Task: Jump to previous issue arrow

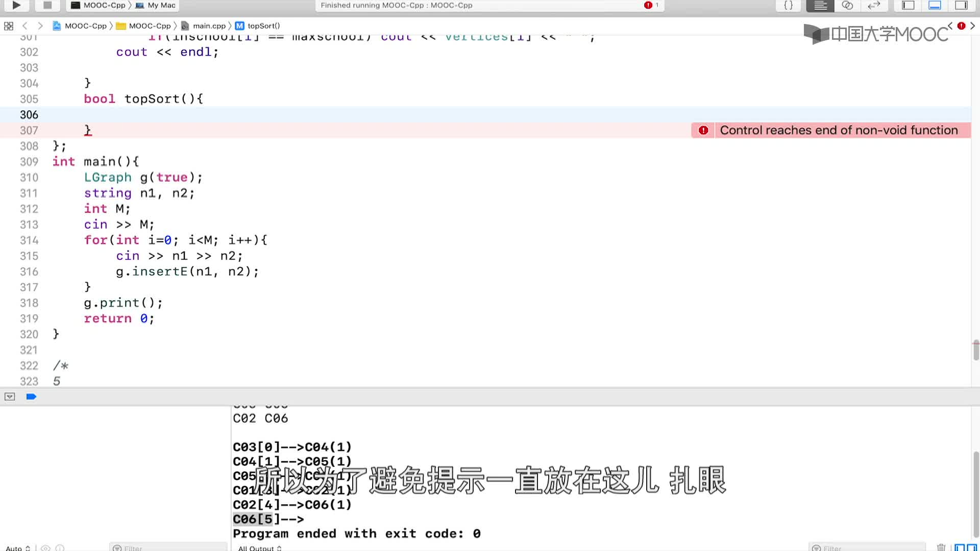Action: point(950,26)
